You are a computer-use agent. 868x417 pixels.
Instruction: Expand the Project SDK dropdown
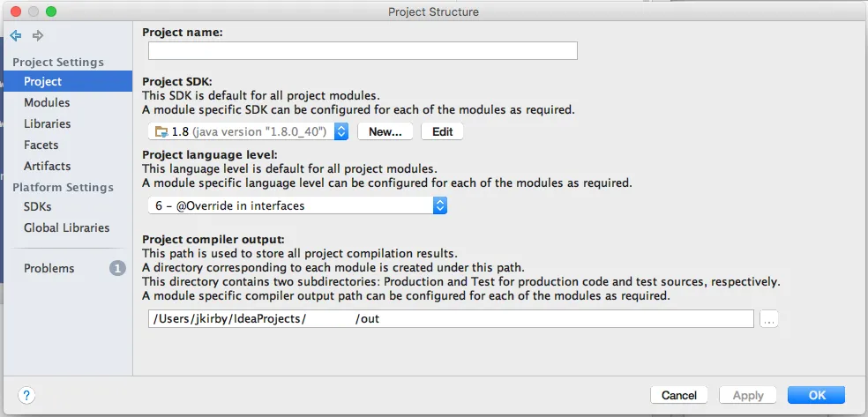340,131
